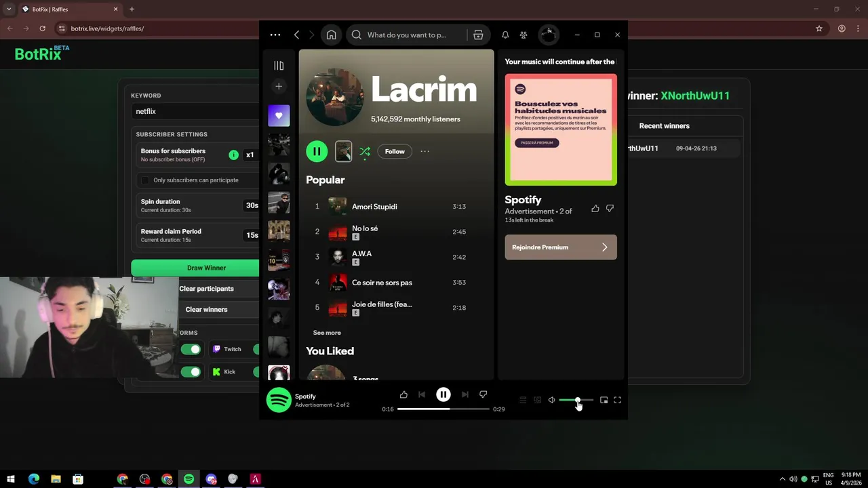Pause Lacrim artist playback with green button
The width and height of the screenshot is (868, 488).
click(x=317, y=151)
